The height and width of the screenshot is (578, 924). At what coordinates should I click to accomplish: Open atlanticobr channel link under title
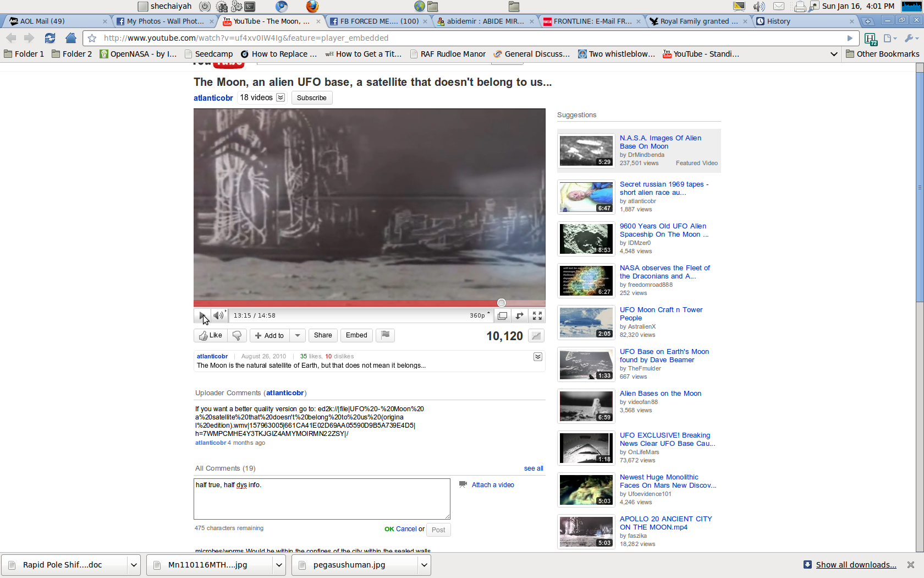[213, 98]
